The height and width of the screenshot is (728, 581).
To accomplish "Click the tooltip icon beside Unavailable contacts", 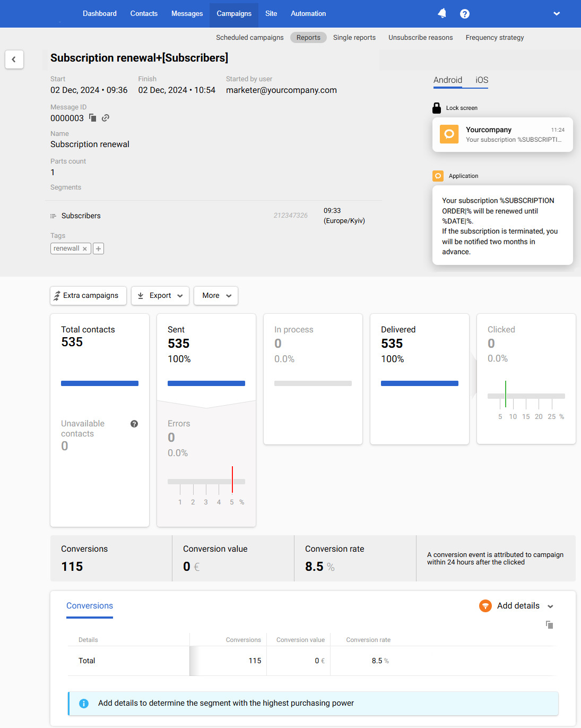I will 134,424.
